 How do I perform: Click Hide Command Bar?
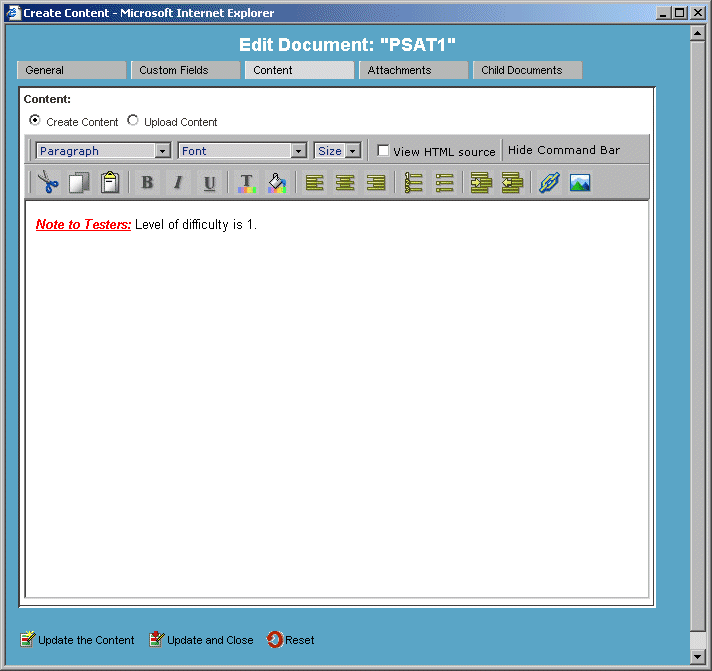pyautogui.click(x=564, y=150)
